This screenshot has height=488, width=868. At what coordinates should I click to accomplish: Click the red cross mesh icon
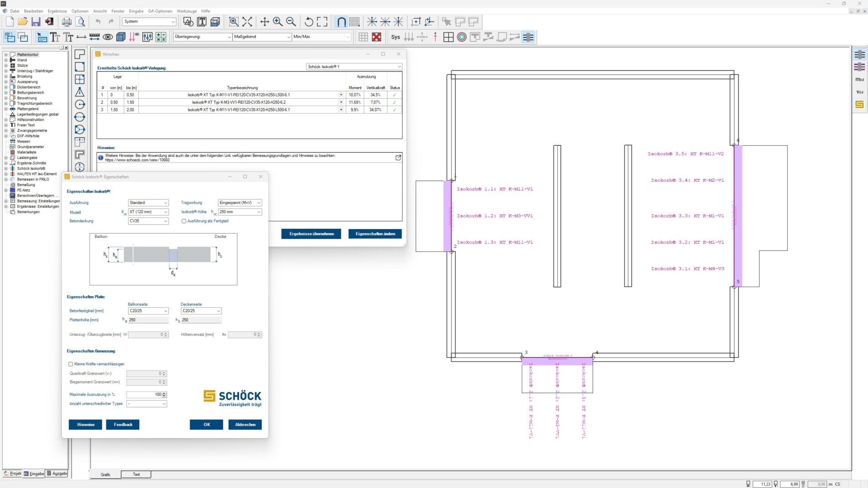[376, 37]
